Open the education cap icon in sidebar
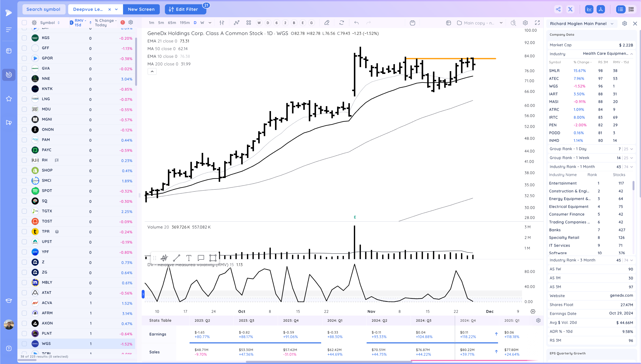This screenshot has width=641, height=364. point(9,300)
